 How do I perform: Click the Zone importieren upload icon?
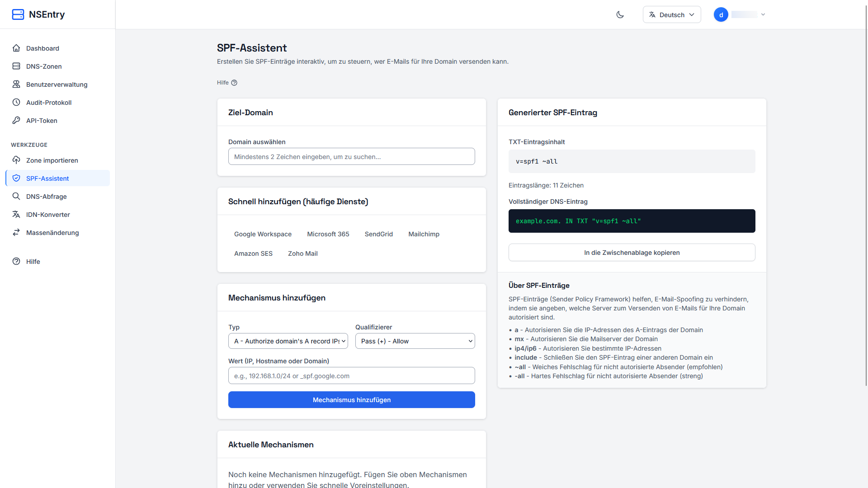click(x=16, y=160)
